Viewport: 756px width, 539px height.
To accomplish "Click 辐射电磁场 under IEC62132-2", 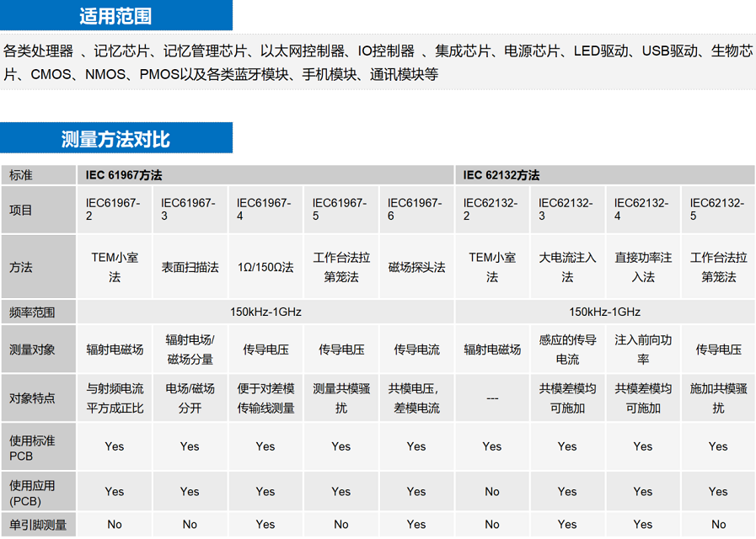I will click(x=492, y=350).
